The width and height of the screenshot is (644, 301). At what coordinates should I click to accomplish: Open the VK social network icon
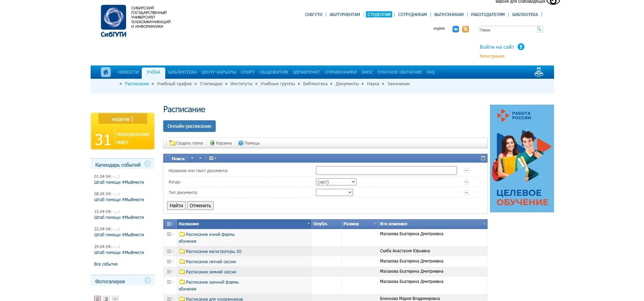(456, 29)
